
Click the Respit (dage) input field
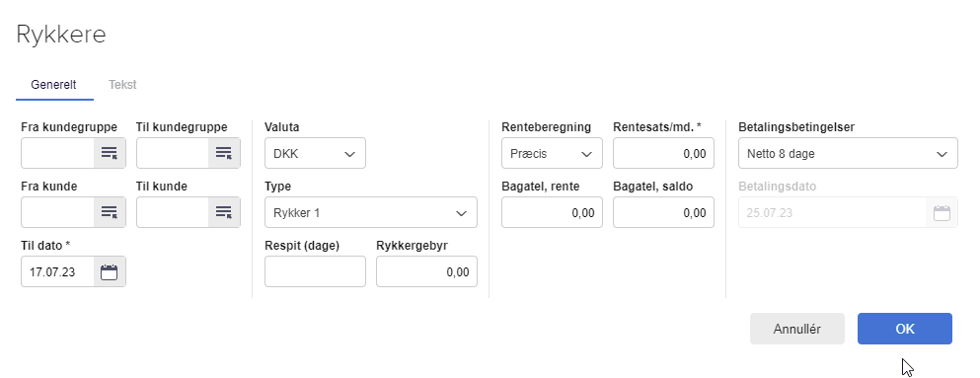pos(315,271)
